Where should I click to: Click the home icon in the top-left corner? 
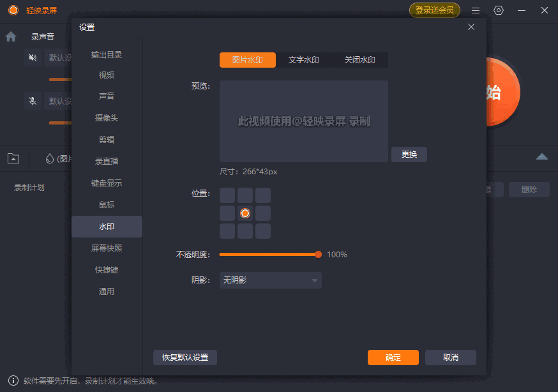10,36
